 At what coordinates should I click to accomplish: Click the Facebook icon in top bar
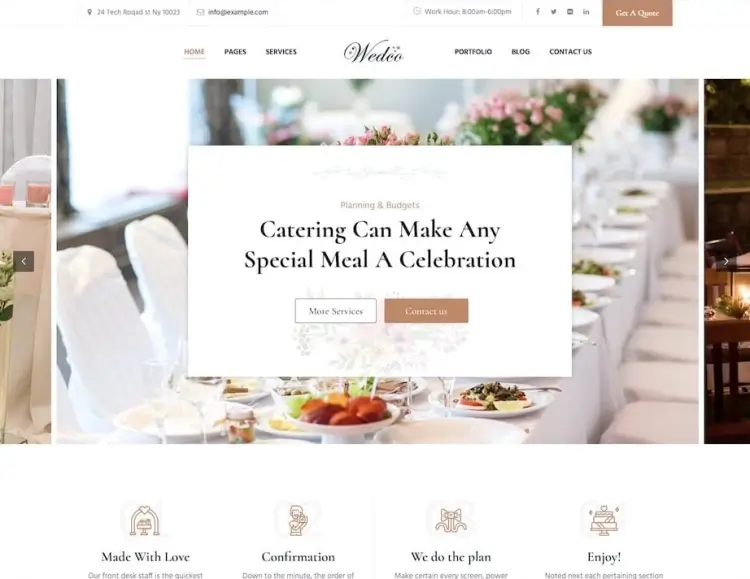pyautogui.click(x=538, y=11)
